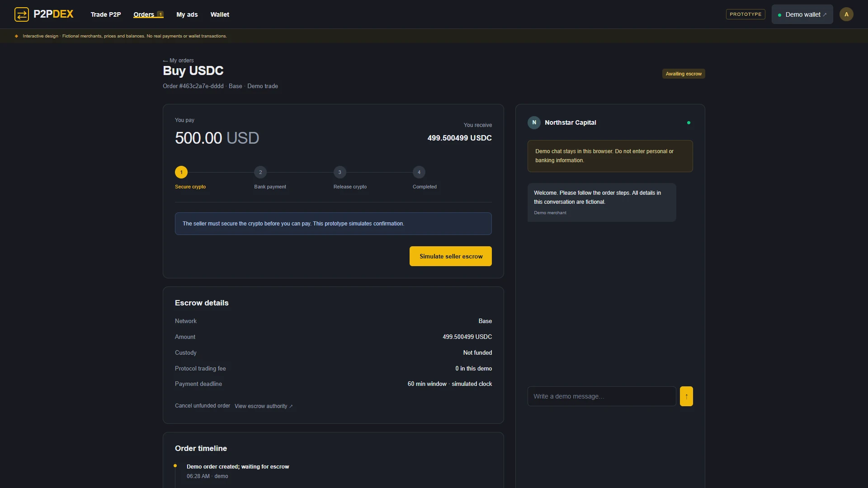This screenshot has height=488, width=868.
Task: Go back via My orders link
Action: coord(179,61)
